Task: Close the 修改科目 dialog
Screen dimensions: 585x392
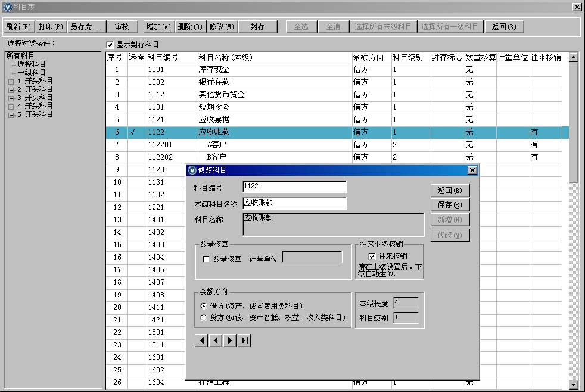Action: click(x=472, y=170)
